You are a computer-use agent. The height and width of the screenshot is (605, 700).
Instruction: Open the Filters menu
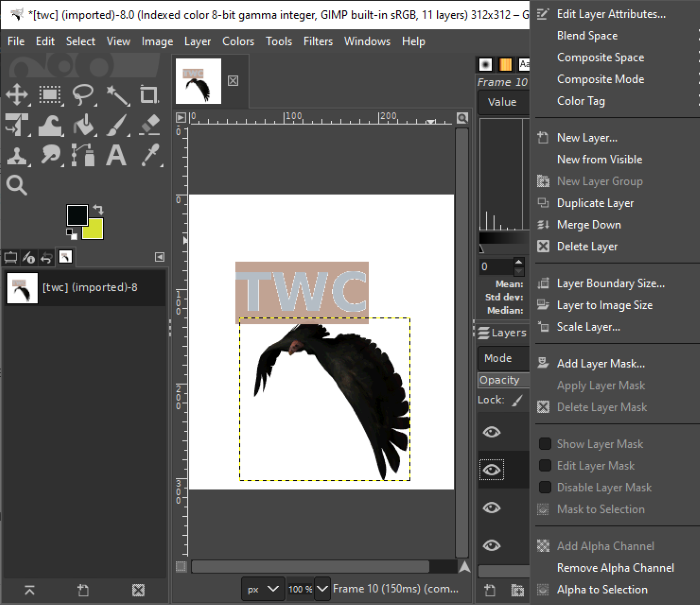pos(318,41)
